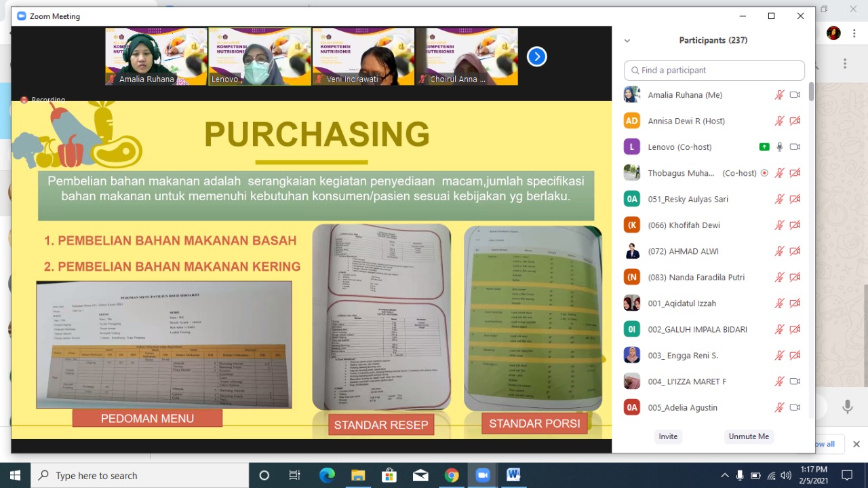The image size is (868, 488).
Task: Open the Zoom app in the taskbar
Action: click(x=482, y=475)
